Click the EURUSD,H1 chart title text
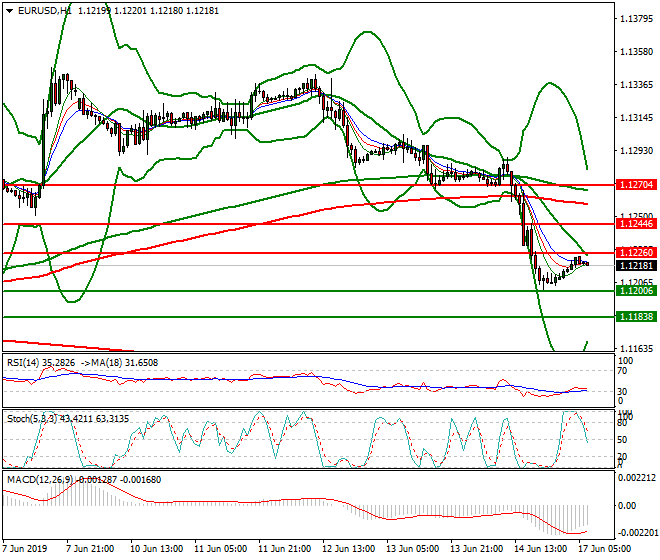Screen dimensions: 660x560 pos(42,9)
